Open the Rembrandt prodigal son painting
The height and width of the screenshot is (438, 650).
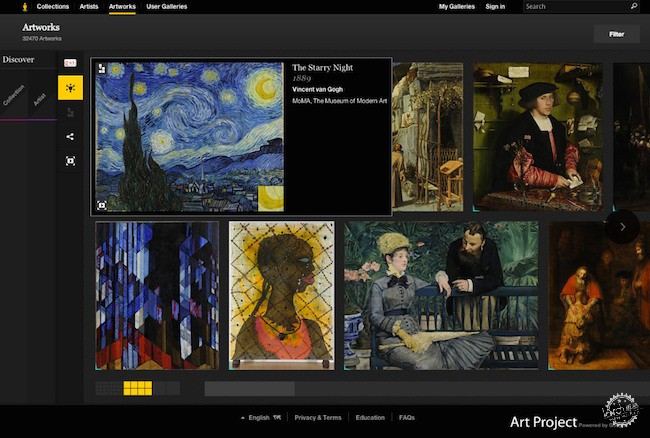(599, 295)
